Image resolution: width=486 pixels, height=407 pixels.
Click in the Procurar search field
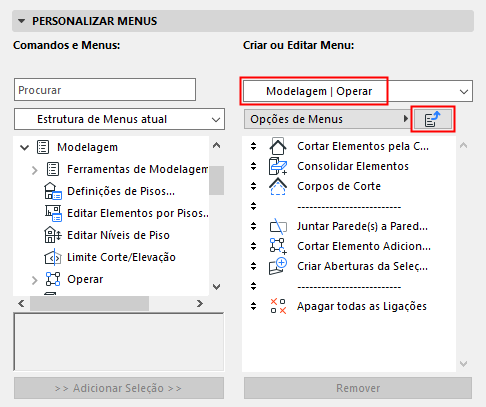(x=105, y=90)
